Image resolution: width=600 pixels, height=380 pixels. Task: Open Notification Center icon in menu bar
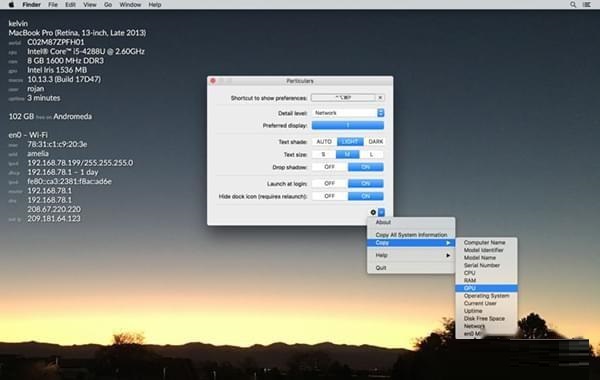point(587,5)
